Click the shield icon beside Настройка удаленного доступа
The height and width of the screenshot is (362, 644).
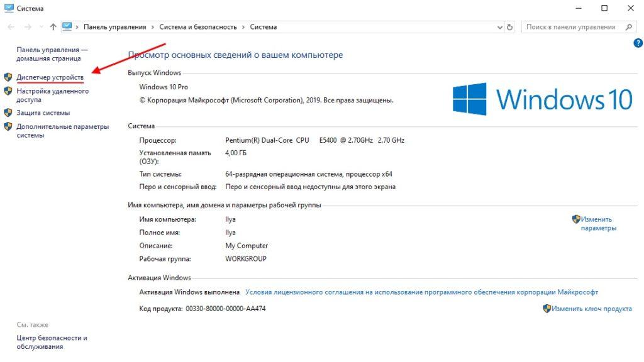point(8,90)
